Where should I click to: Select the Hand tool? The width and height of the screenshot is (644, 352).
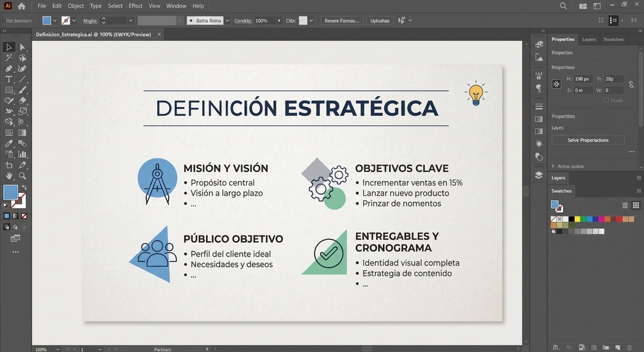(8, 175)
